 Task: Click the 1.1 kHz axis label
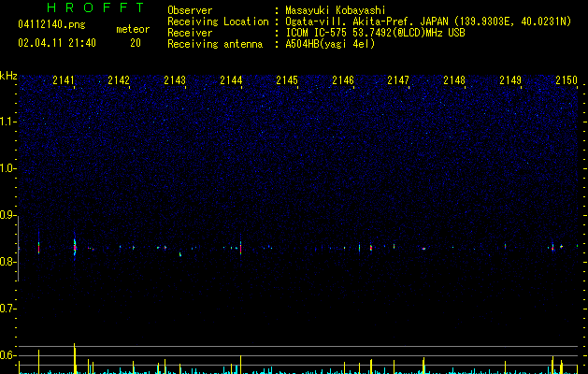click(x=8, y=122)
